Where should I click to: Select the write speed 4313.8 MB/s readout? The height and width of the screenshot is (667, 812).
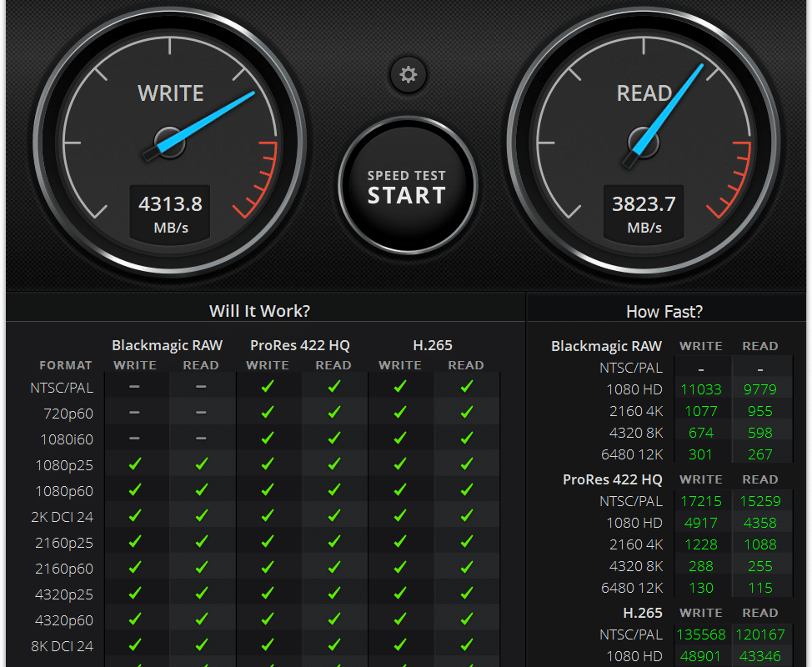coord(170,214)
